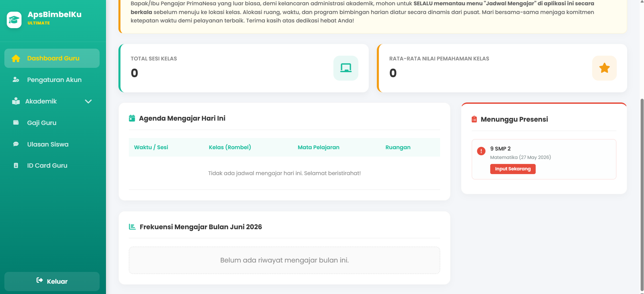Click the Agenda Mengajar Hari Ini heading
Viewport: 644px width, 294px height.
pos(182,118)
